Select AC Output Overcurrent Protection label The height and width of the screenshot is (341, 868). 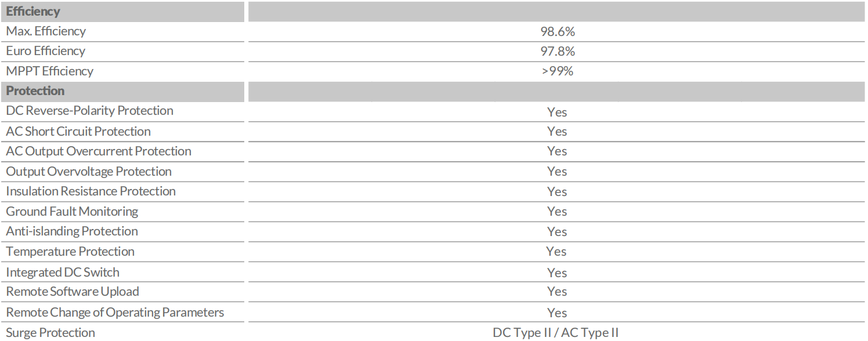pyautogui.click(x=99, y=151)
